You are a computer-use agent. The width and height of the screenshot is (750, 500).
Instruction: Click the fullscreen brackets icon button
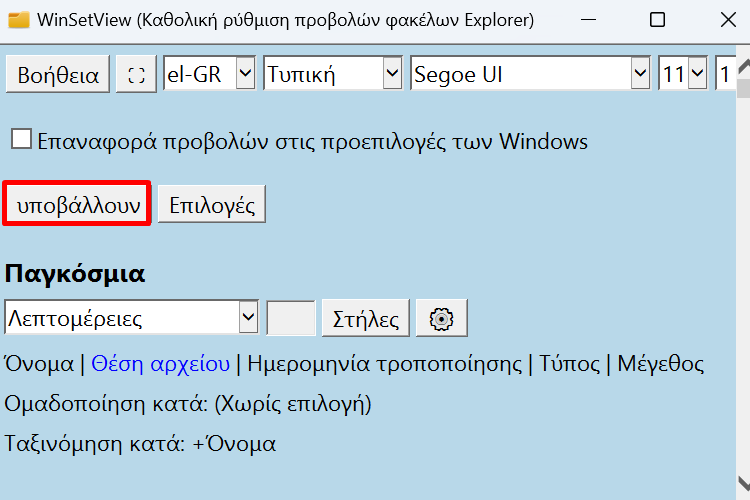(x=136, y=75)
